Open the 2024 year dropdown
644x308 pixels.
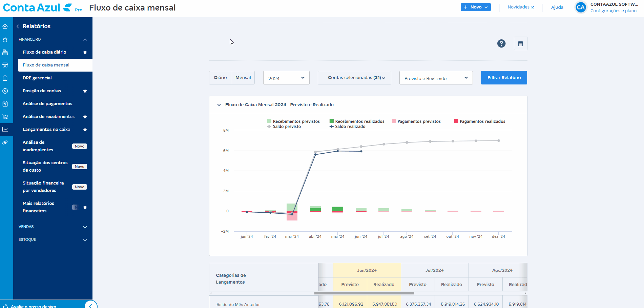click(286, 78)
